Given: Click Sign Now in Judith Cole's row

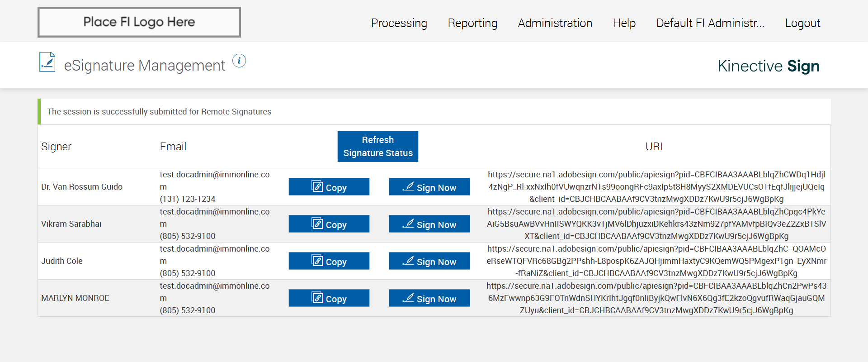Looking at the screenshot, I should coord(429,261).
